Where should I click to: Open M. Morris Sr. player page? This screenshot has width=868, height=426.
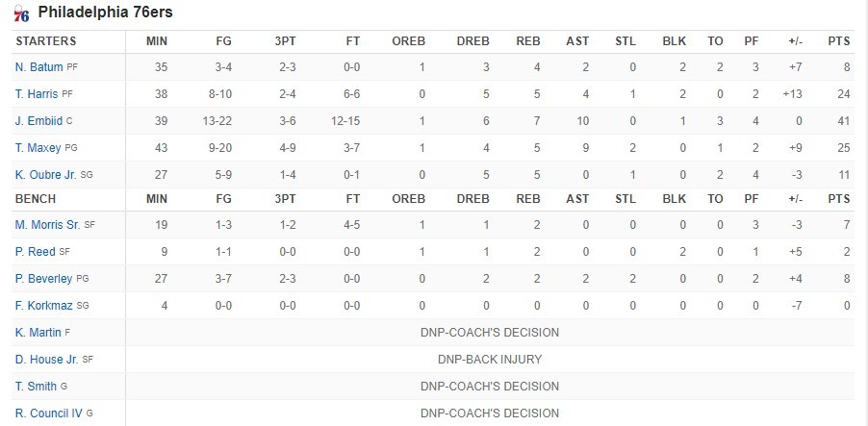click(x=47, y=225)
